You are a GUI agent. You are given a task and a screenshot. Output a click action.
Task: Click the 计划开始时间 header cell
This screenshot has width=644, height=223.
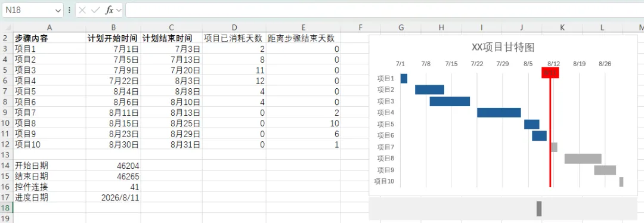coord(113,38)
